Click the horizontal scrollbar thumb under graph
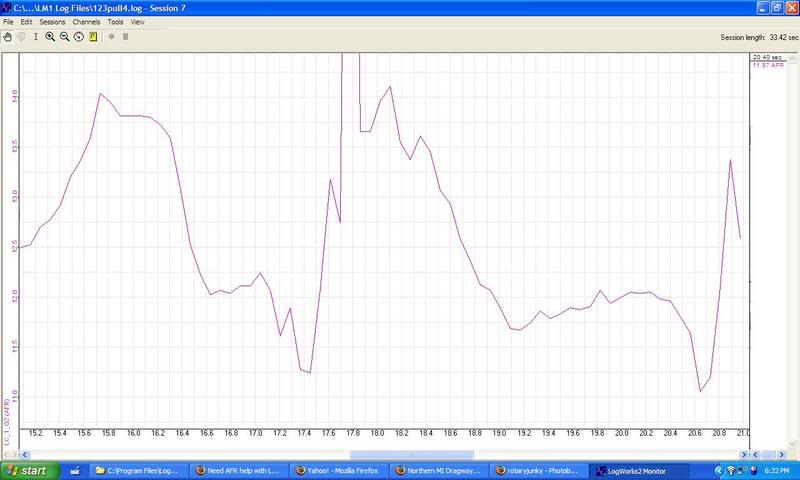Viewport: 800px width, 480px height. coord(412,454)
